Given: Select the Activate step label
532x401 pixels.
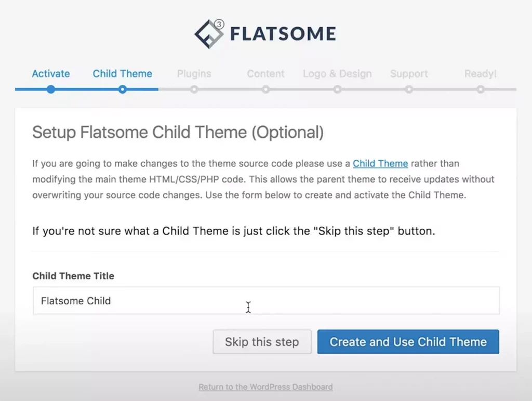Looking at the screenshot, I should click(x=51, y=74).
